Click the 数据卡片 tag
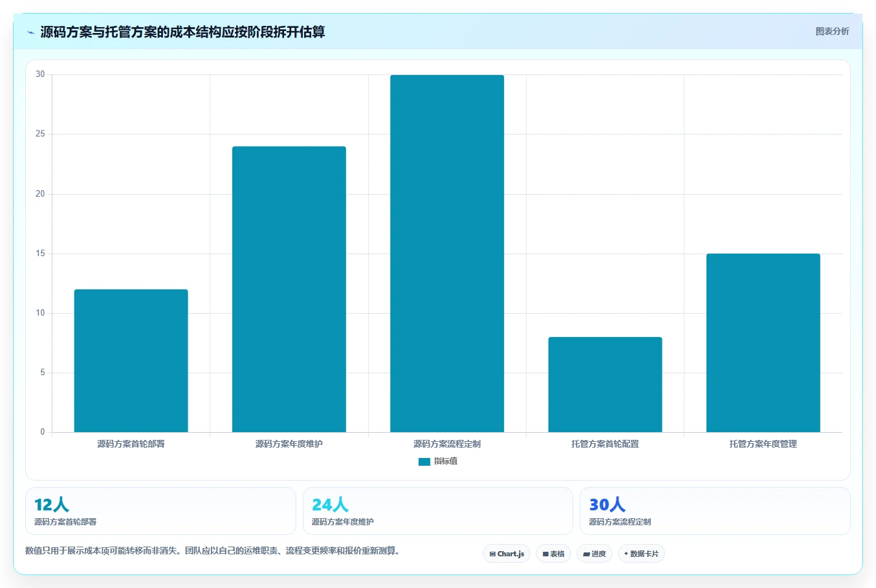 point(641,554)
